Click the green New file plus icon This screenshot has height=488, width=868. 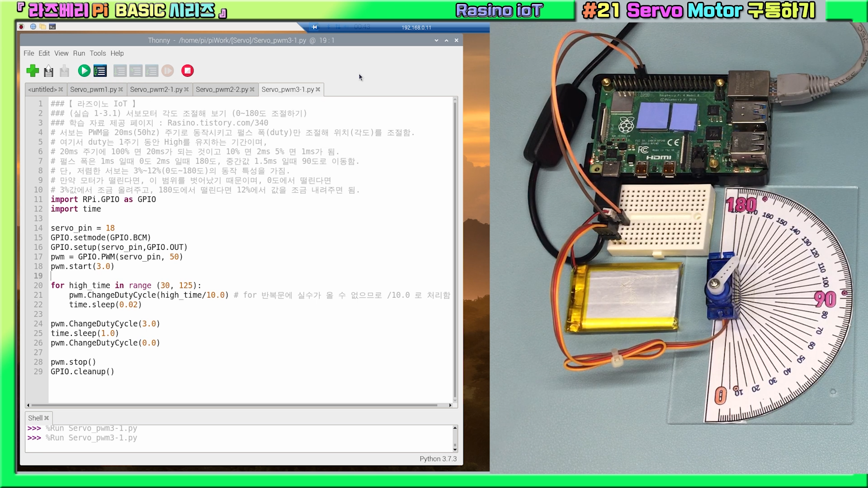33,71
